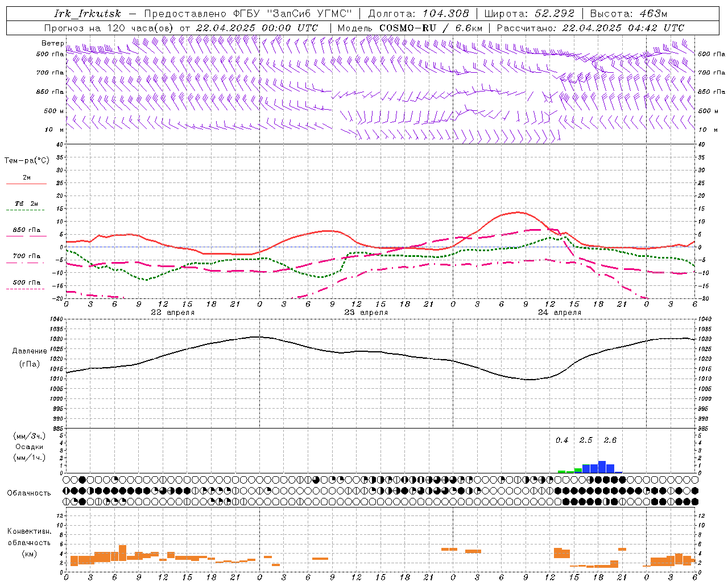Click the 'Высота: 463м' elevation text
This screenshot has height=582, width=728.
tap(628, 14)
